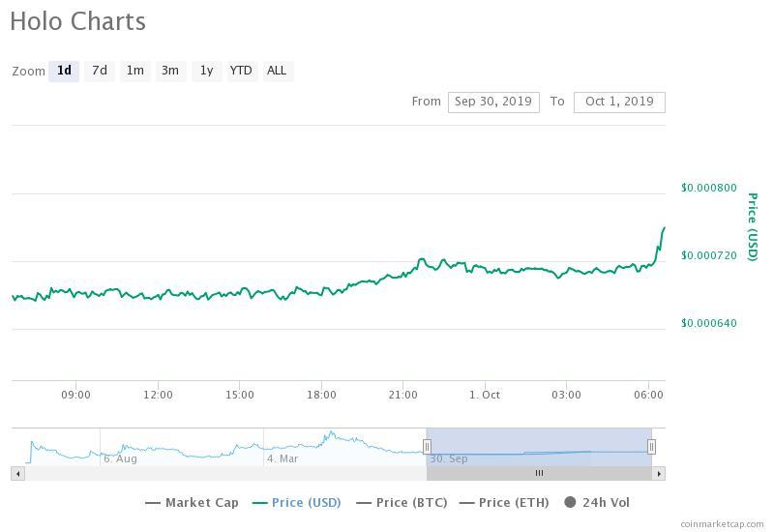Toggle 24h Vol series in legend
The width and height of the screenshot is (774, 532).
coord(597,502)
